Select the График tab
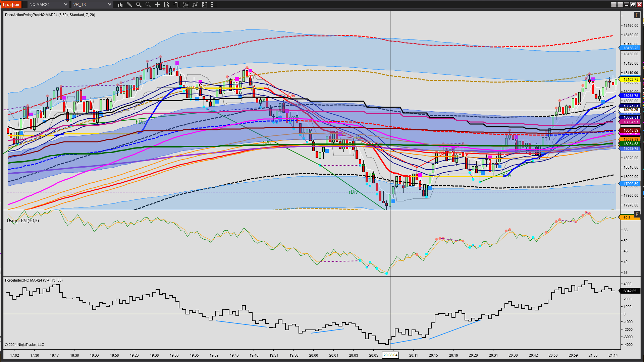This screenshot has height=362, width=644. point(11,5)
